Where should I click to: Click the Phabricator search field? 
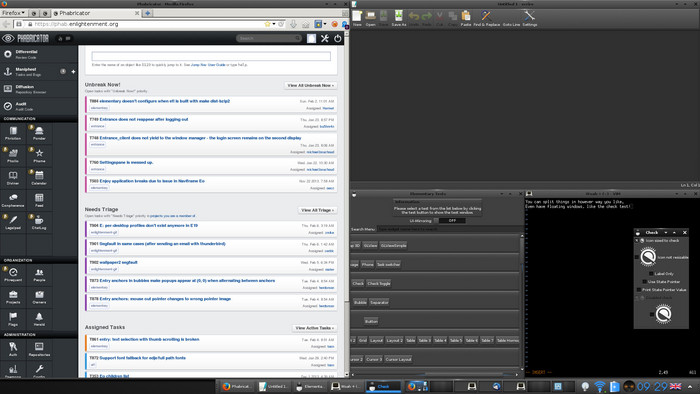269,38
